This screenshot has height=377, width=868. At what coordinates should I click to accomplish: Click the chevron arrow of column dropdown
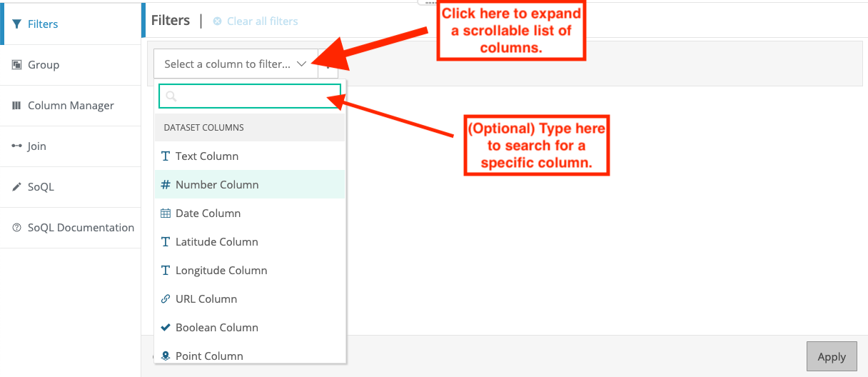pos(302,64)
